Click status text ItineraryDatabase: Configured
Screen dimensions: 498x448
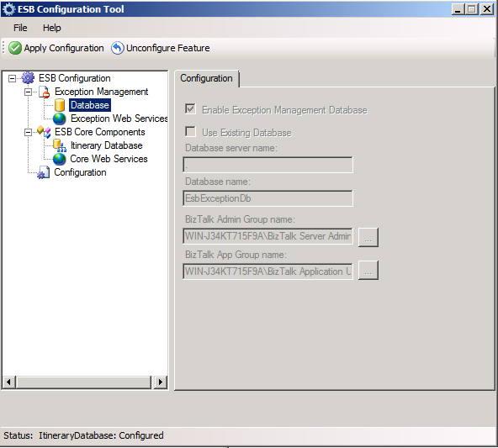pyautogui.click(x=101, y=435)
